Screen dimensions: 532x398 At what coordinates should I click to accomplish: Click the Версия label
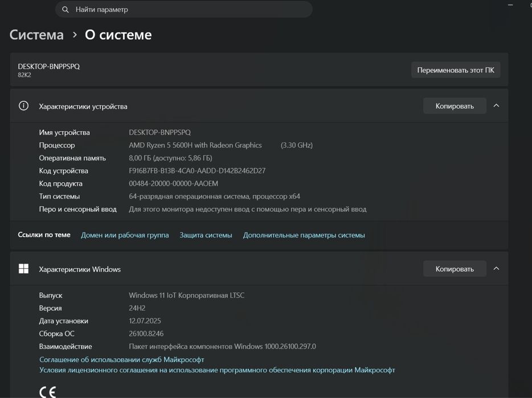point(50,308)
